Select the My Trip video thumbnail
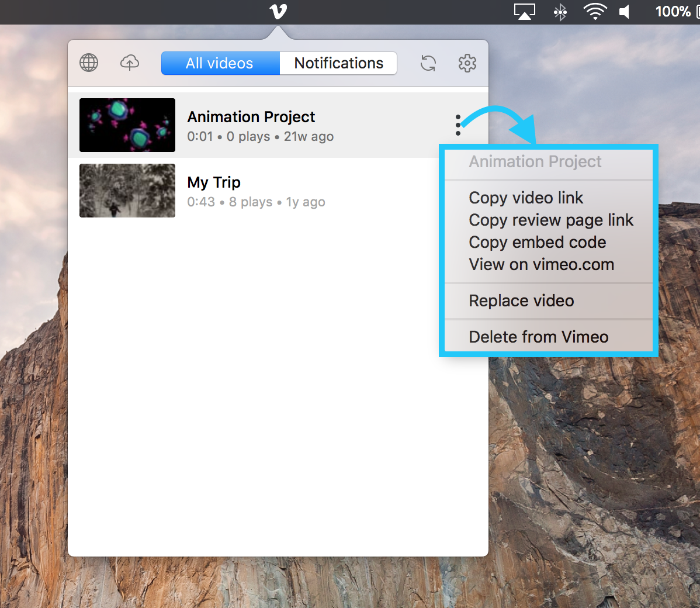 coord(127,191)
